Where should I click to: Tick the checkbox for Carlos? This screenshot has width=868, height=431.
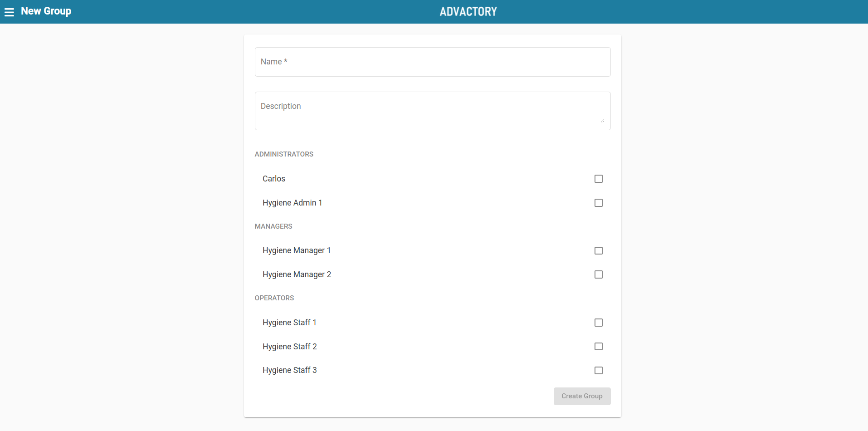[599, 179]
